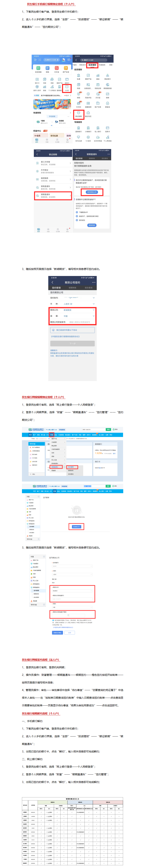Choose 代销理财 in 财富 web dropdown menu
The image size is (145, 868).
54,442
